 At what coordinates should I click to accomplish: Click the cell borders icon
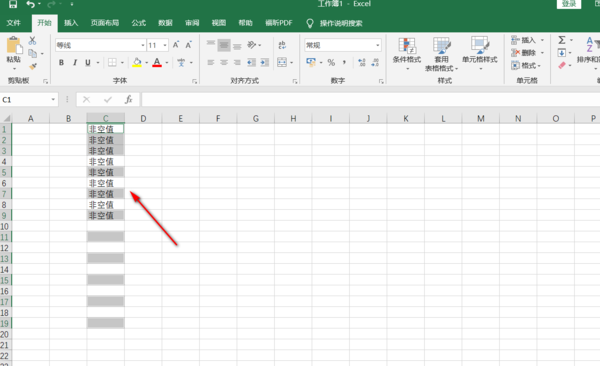pos(112,62)
